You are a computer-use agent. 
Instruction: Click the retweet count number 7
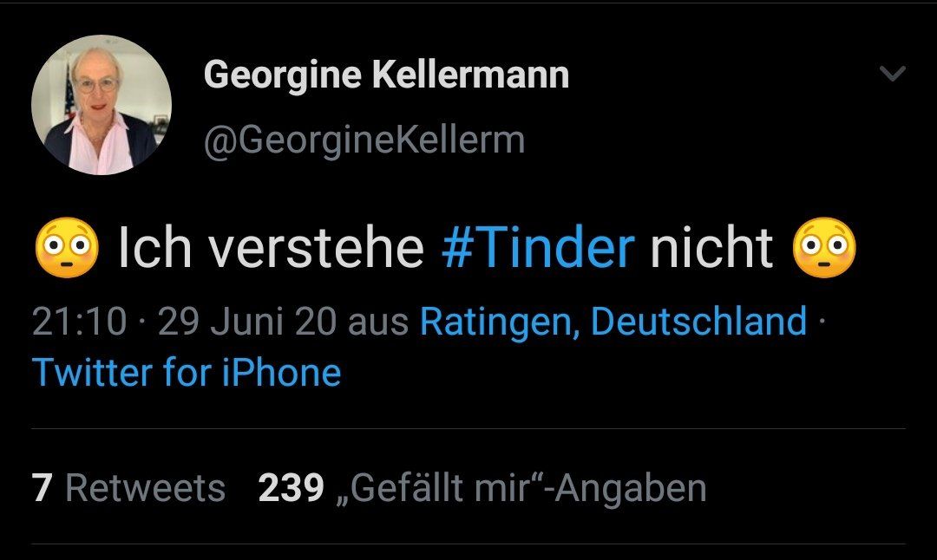(42, 488)
